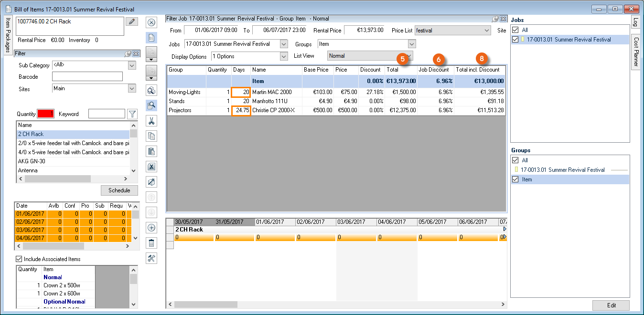
Task: Click the wrench and hammer tools icon
Action: [x=151, y=258]
